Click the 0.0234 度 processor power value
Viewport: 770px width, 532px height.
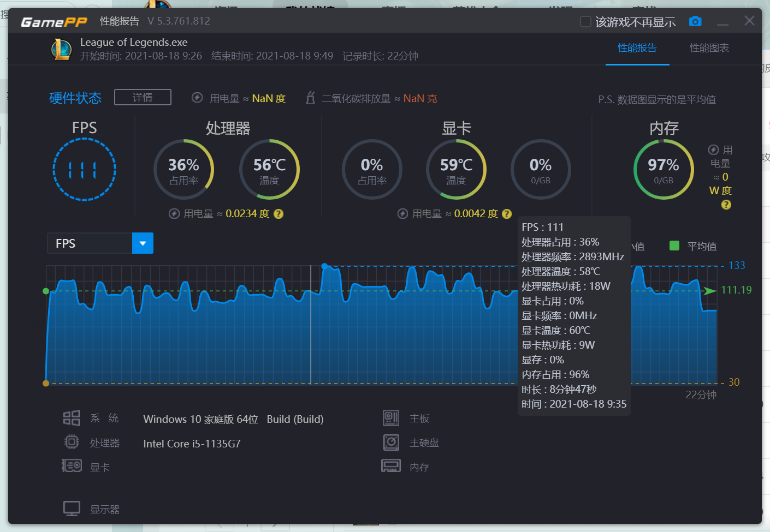[x=247, y=214]
